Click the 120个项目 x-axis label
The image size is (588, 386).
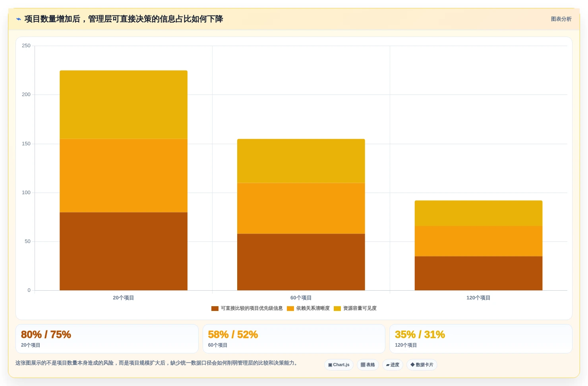tap(478, 298)
